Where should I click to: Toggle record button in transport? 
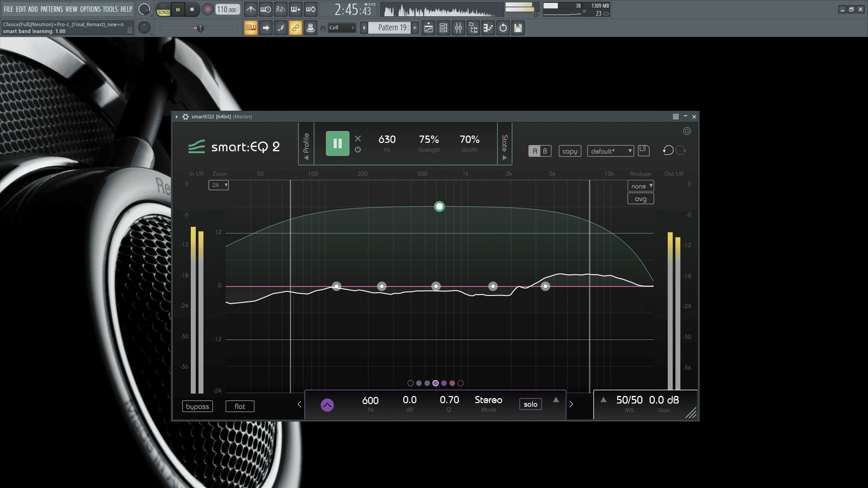pos(208,9)
